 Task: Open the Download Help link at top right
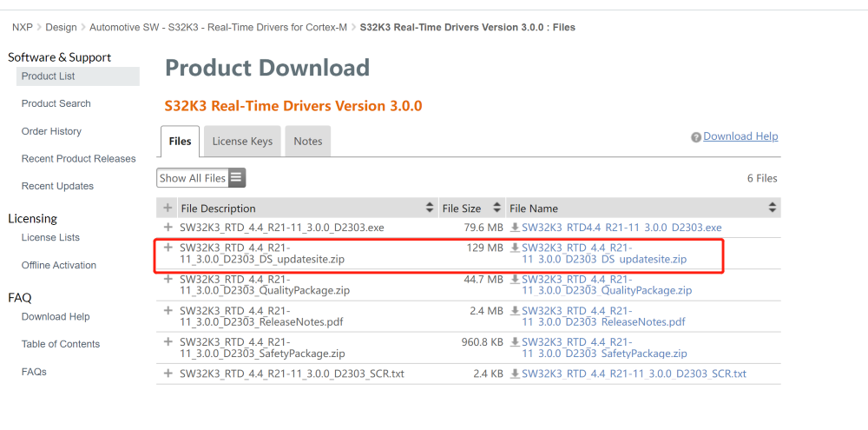(x=740, y=136)
